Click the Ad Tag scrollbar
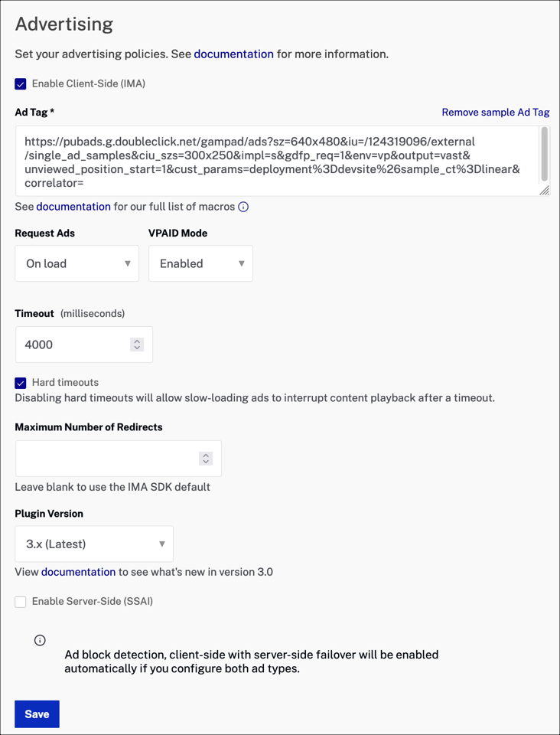The width and height of the screenshot is (560, 735). click(x=545, y=153)
